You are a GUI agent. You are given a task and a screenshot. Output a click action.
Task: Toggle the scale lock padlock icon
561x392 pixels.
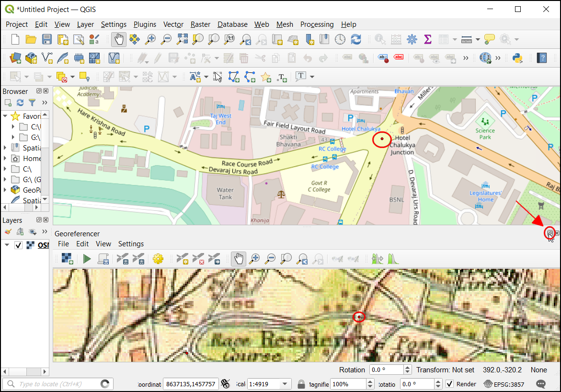coord(301,384)
